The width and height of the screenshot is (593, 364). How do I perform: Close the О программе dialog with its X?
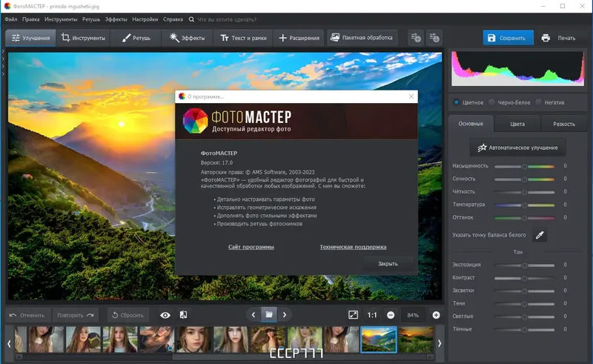coord(411,96)
